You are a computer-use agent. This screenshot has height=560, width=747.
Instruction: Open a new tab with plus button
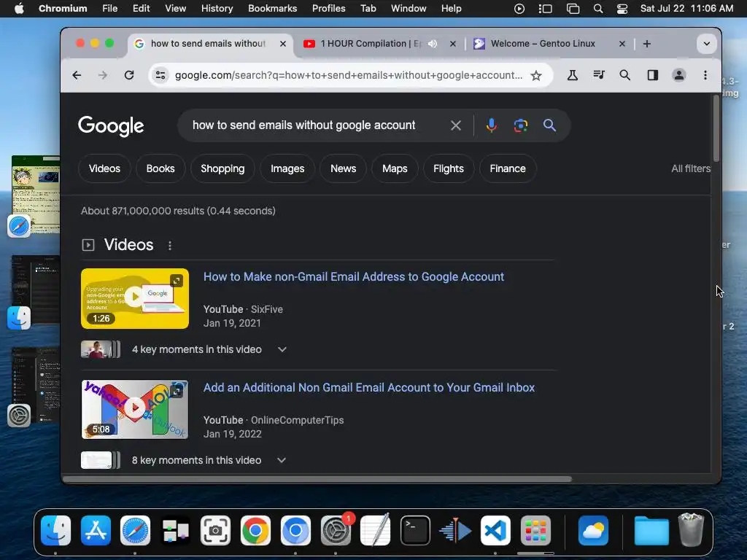click(646, 44)
